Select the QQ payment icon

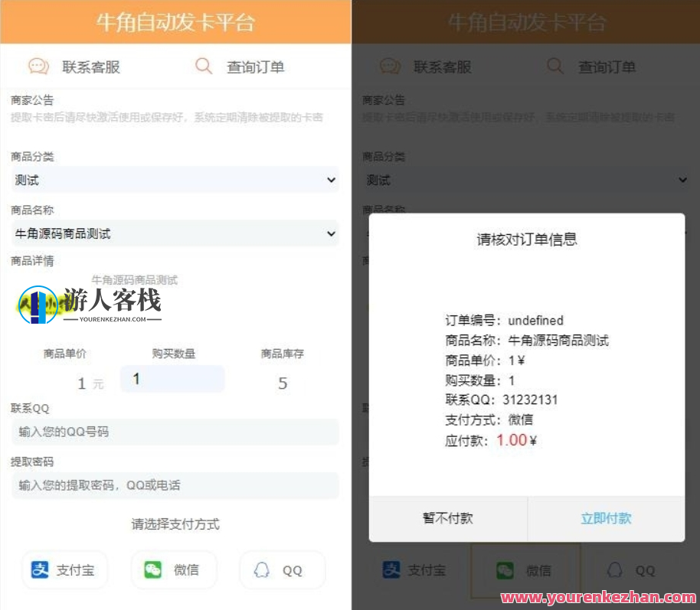[x=260, y=569]
